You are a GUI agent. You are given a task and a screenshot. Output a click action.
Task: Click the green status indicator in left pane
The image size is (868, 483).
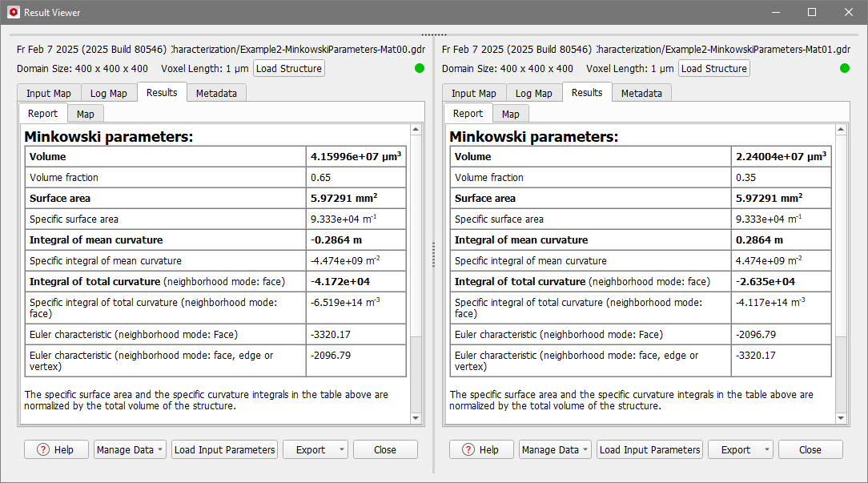point(420,68)
